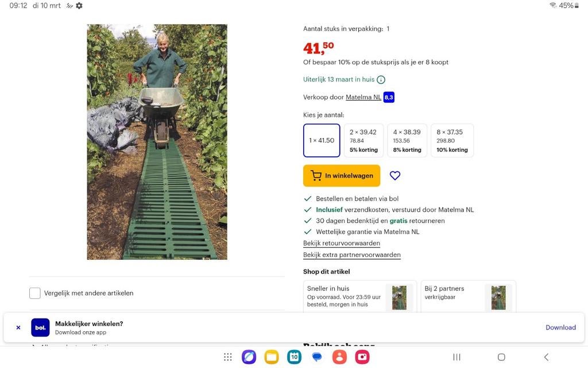Viewport: 588px width, 368px height.
Task: Tap the settings gear in the status bar
Action: 78,5
